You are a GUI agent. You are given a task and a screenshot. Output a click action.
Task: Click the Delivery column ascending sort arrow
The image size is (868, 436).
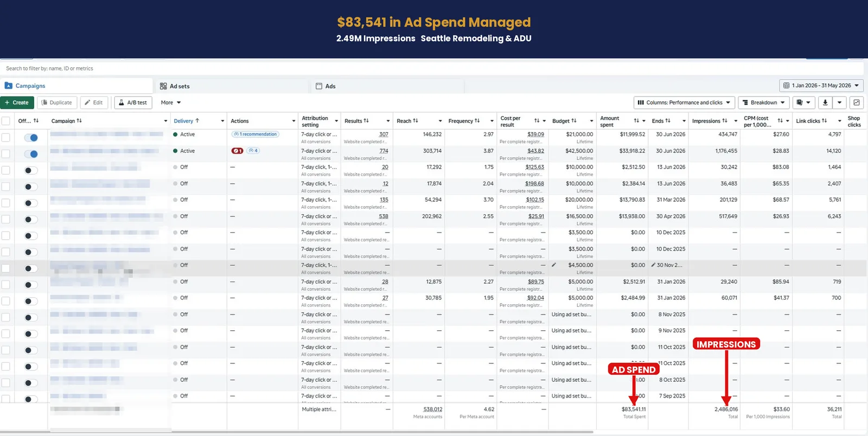click(x=197, y=121)
